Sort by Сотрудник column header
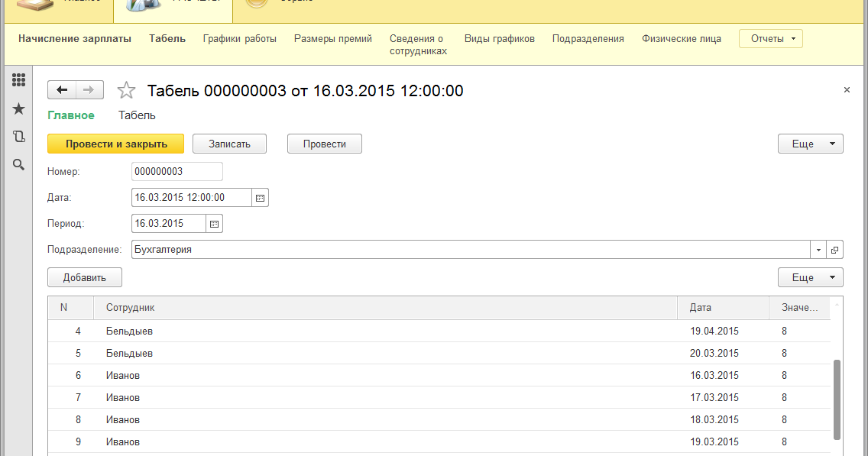 coord(385,308)
